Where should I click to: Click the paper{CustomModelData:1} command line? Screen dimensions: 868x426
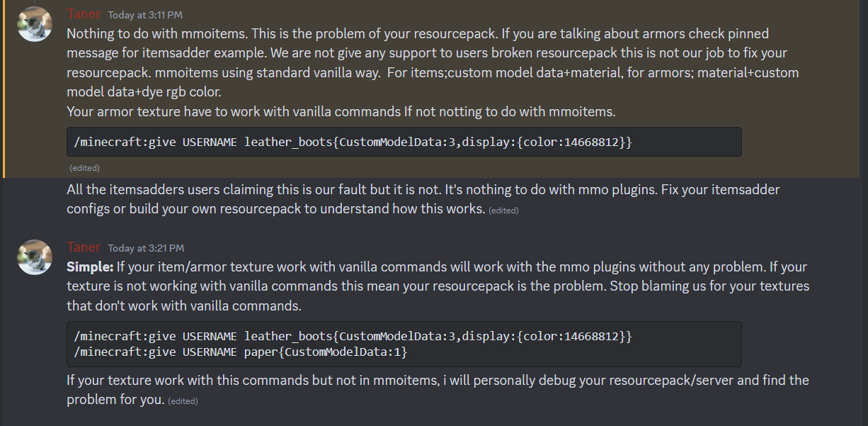[241, 352]
